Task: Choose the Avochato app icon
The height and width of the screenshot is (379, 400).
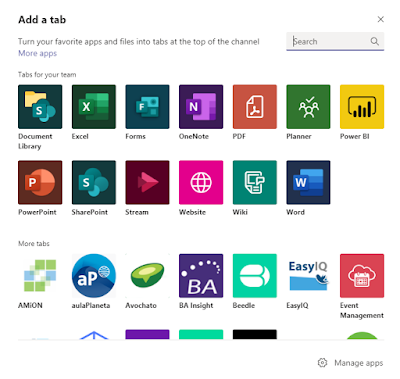Action: [x=147, y=276]
